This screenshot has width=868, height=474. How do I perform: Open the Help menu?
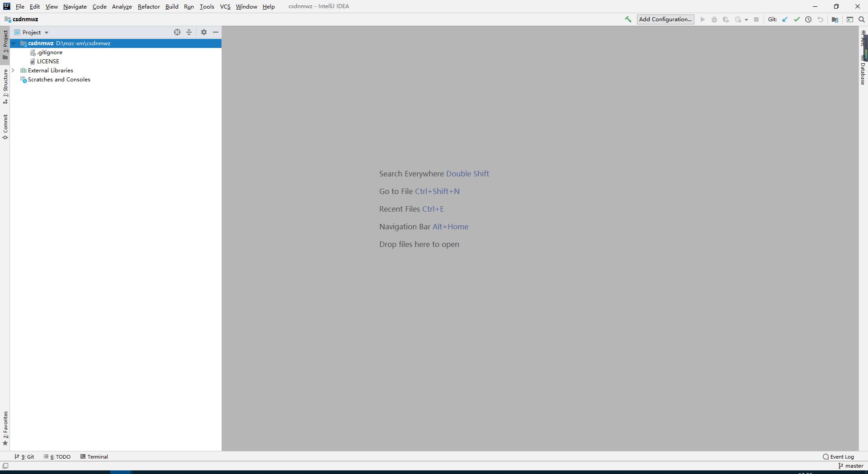tap(269, 6)
